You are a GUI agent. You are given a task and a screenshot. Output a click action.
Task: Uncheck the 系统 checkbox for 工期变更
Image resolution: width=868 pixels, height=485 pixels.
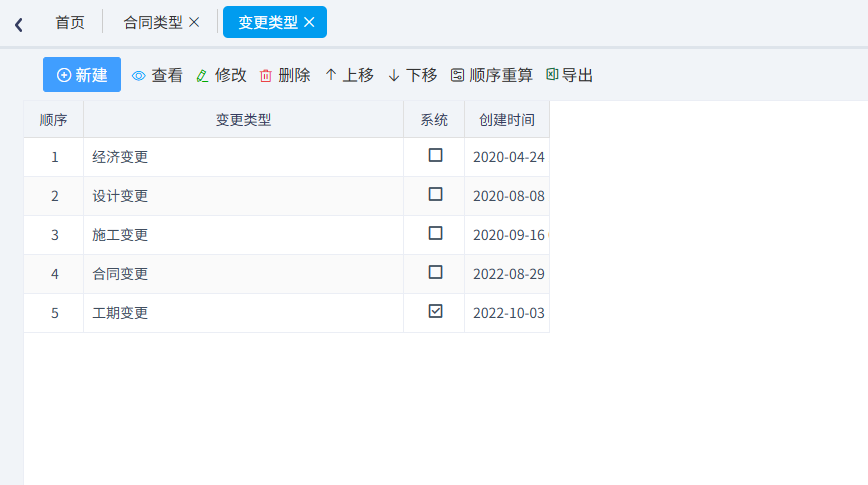click(436, 311)
